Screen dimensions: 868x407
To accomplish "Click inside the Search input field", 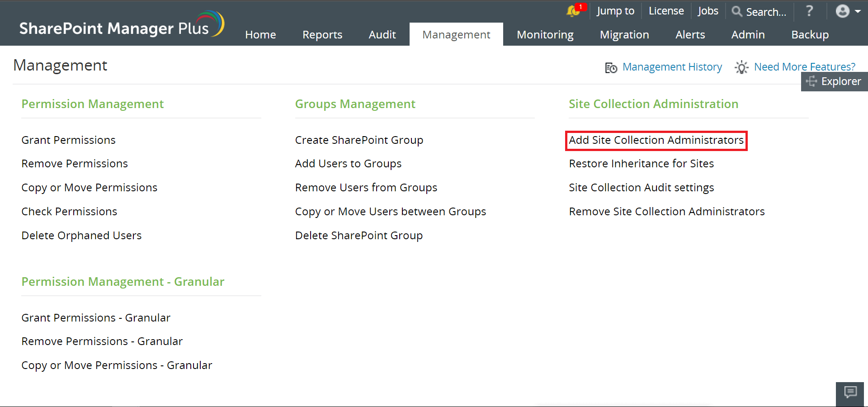I will tap(766, 12).
